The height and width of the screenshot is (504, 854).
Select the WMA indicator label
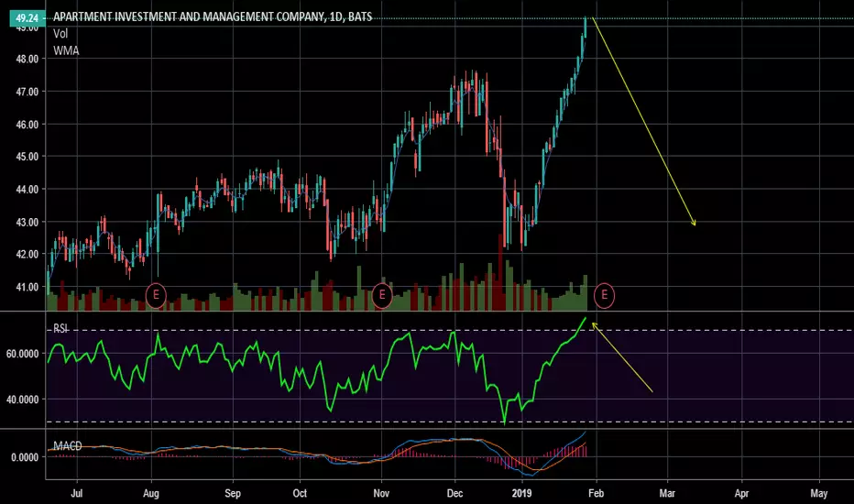[66, 50]
